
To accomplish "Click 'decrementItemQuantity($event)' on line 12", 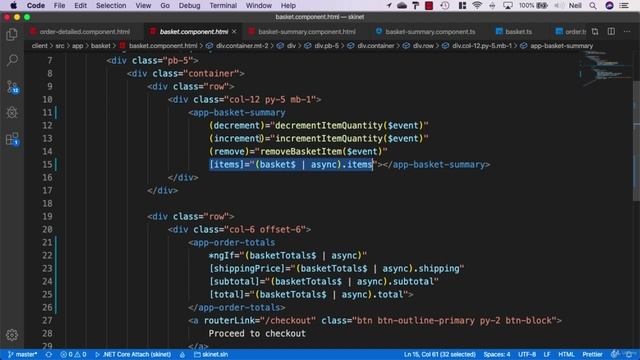I will (x=349, y=125).
